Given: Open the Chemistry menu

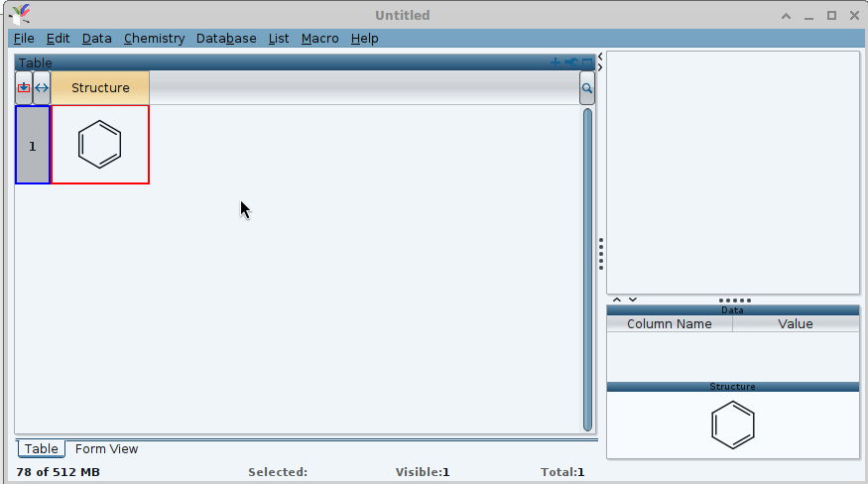Looking at the screenshot, I should tap(154, 38).
